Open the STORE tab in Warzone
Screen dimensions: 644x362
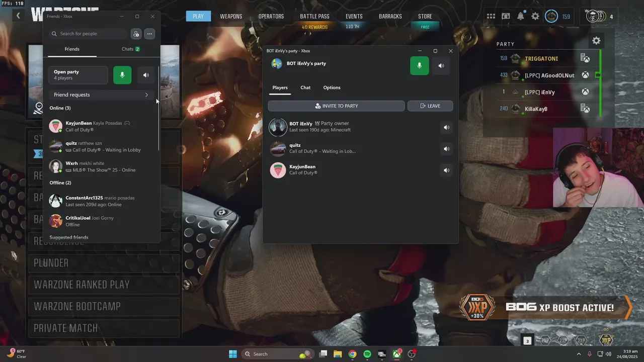coord(425,17)
